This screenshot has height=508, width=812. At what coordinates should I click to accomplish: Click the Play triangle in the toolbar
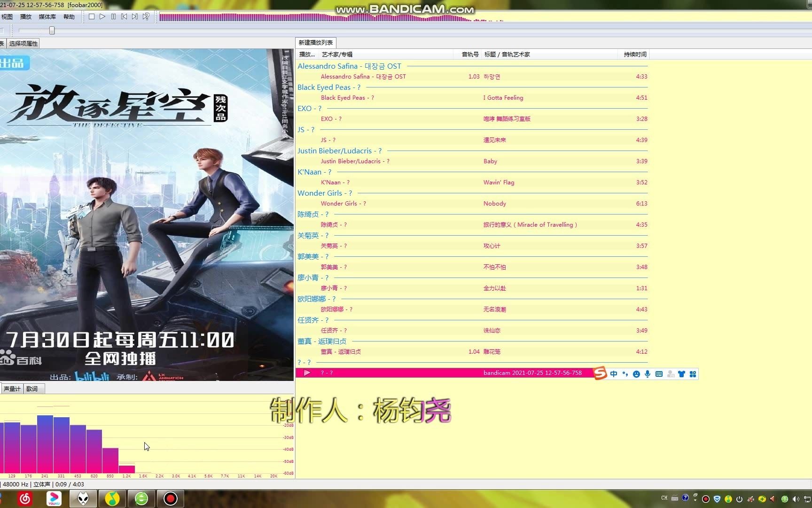(x=102, y=16)
